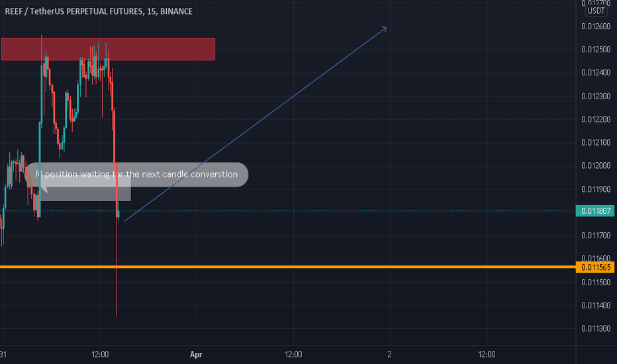Click the blue trend arrow line

pos(256,124)
